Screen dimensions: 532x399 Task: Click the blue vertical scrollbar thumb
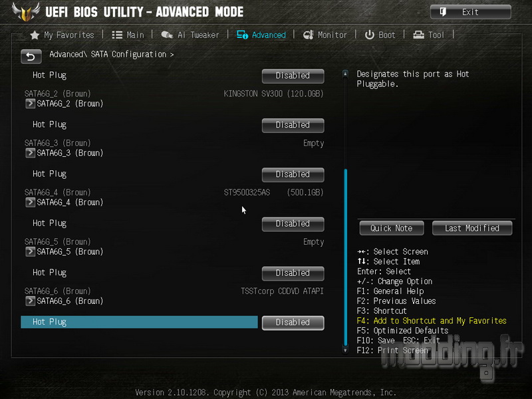pos(345,257)
